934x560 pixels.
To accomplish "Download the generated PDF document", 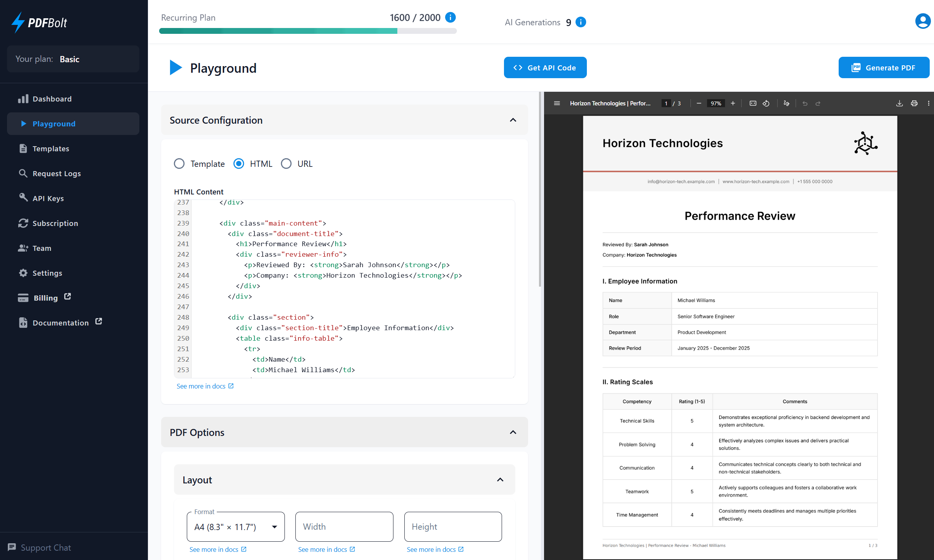I will click(899, 103).
